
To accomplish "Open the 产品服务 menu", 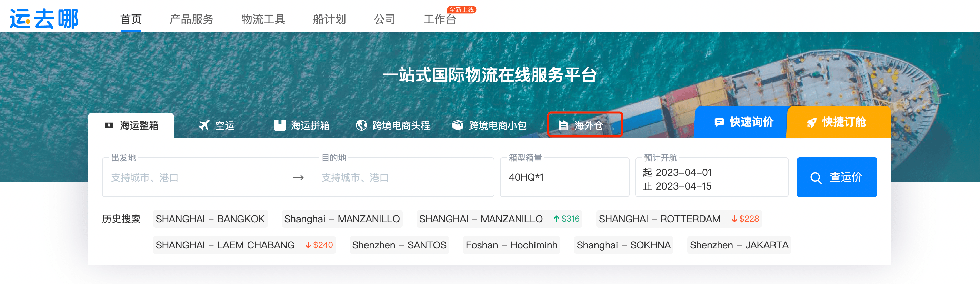I will coord(191,19).
